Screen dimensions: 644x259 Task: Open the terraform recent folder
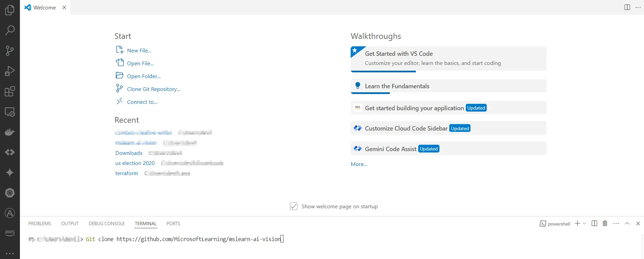127,173
